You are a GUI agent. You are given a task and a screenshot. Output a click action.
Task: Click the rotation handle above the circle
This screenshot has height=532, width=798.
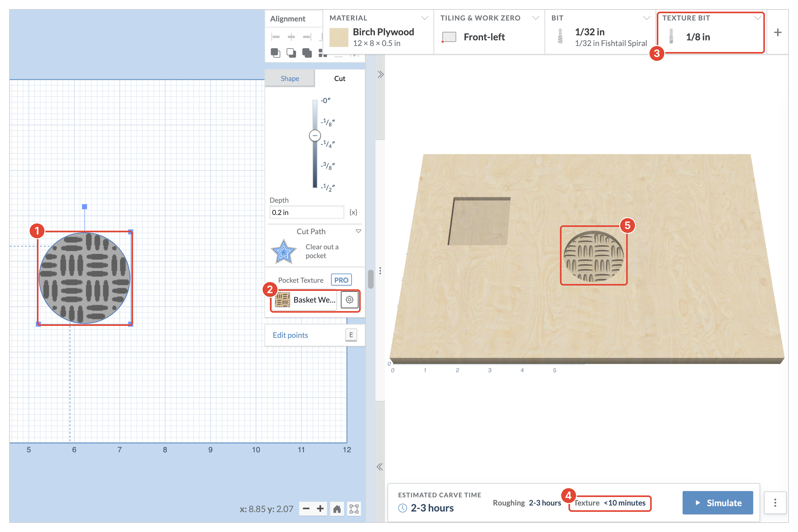pos(84,207)
